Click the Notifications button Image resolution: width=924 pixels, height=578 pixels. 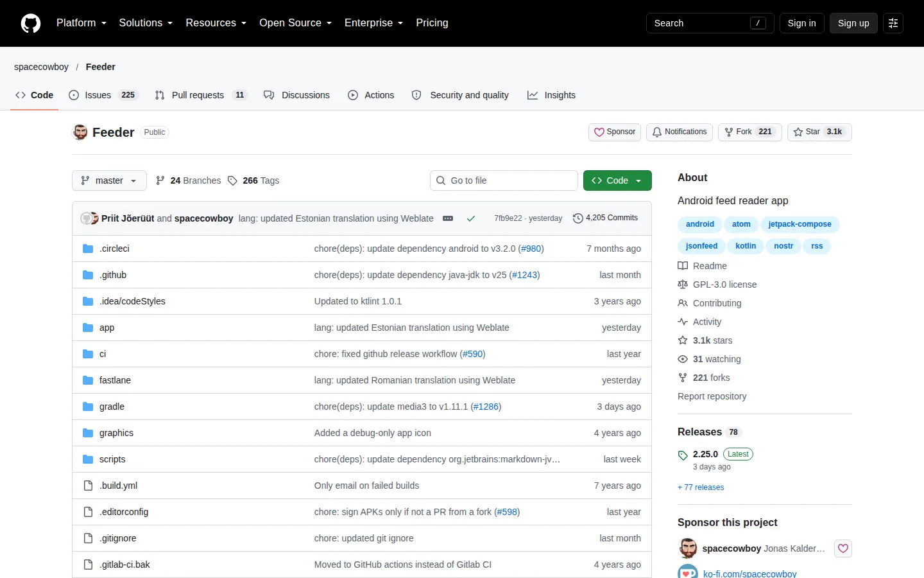point(680,132)
